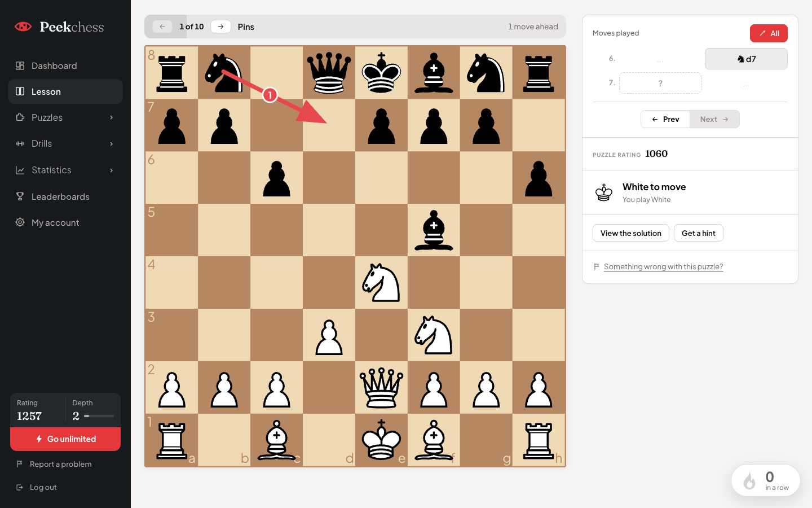Click the black queen on d8
The image size is (812, 508).
pyautogui.click(x=329, y=73)
